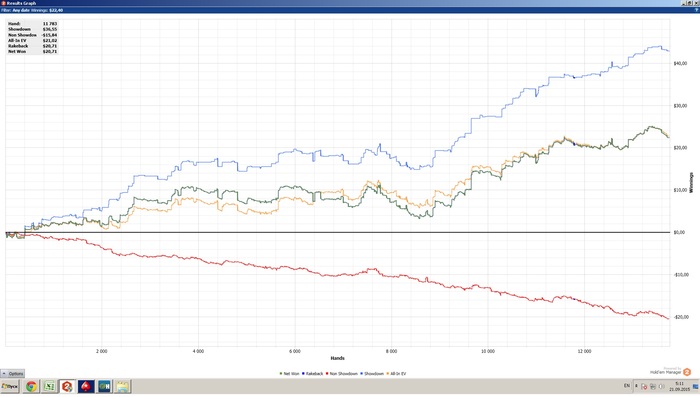This screenshot has width=700, height=397.
Task: Close the Results Graph window
Action: point(696,3)
